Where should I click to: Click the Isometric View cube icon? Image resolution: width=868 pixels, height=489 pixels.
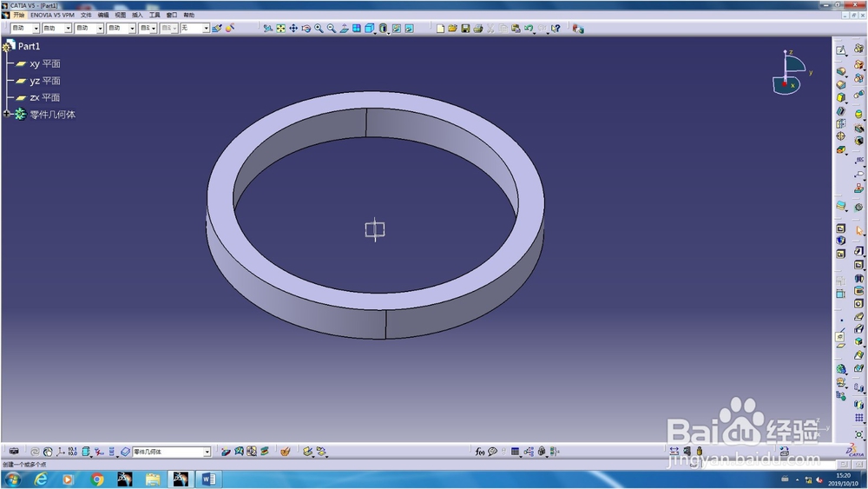[x=370, y=29]
